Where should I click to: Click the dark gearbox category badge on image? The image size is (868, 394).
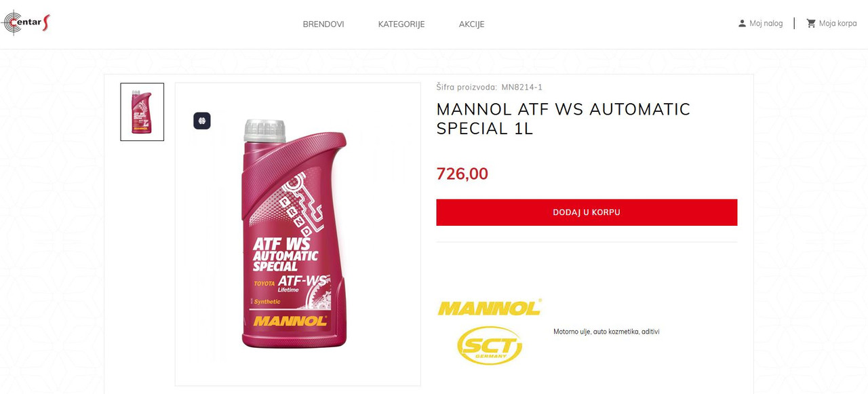[x=202, y=121]
